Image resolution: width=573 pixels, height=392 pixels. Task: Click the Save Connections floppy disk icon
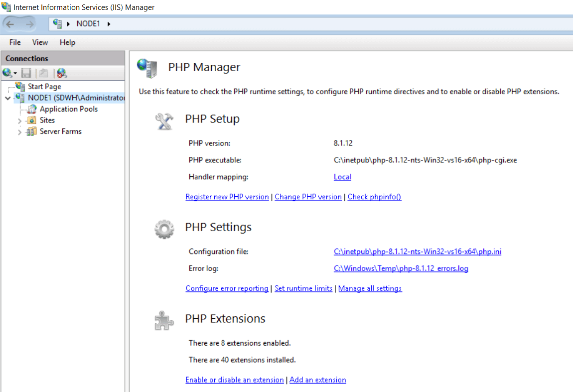[x=26, y=73]
